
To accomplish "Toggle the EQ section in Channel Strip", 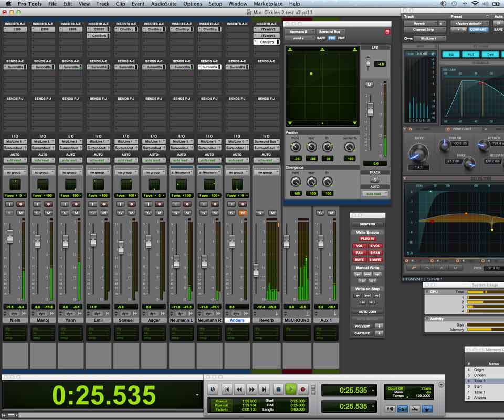I will tap(451, 54).
